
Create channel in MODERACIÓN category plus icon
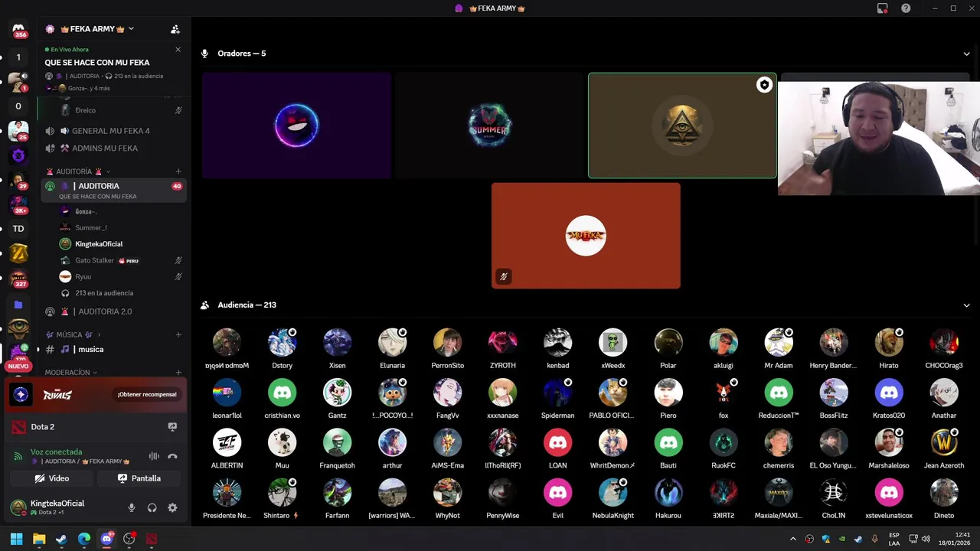(178, 372)
